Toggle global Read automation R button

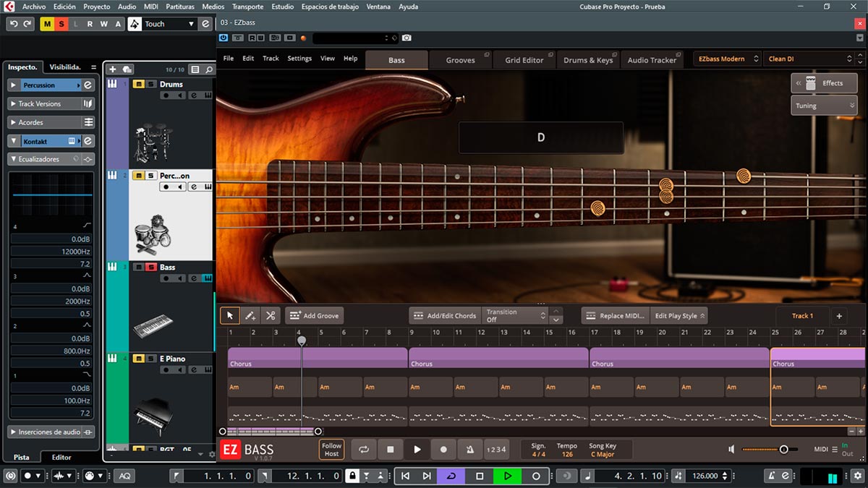pyautogui.click(x=90, y=24)
